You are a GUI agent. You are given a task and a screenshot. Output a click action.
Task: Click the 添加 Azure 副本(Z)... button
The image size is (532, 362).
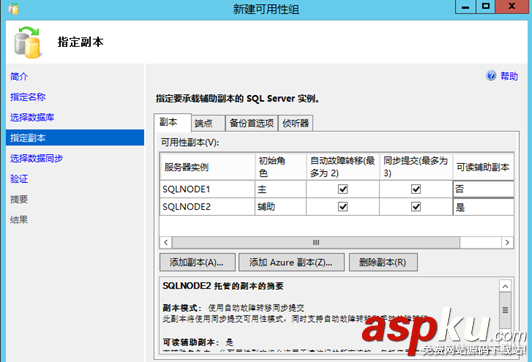coord(291,262)
